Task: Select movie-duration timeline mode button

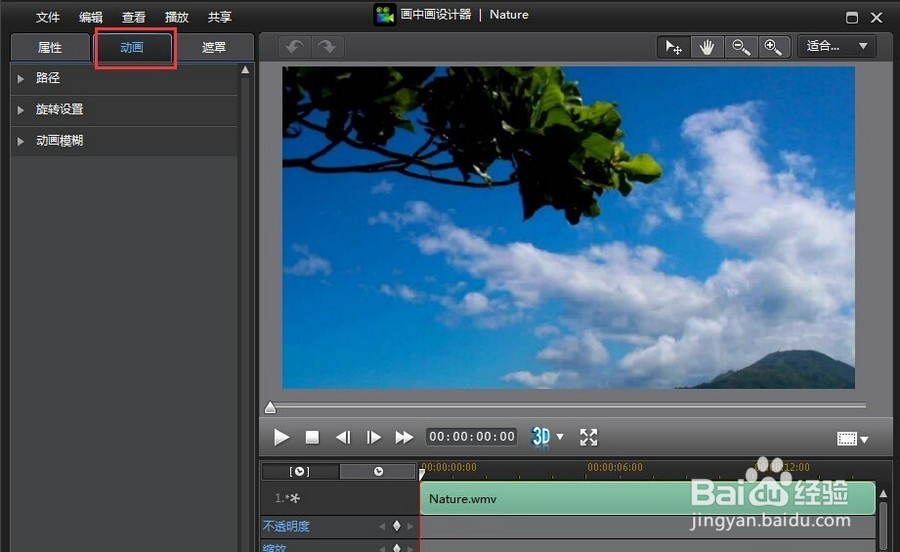Action: (378, 471)
